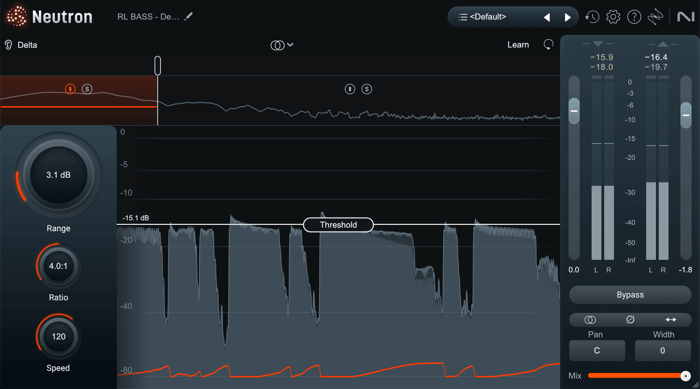Viewport: 700px width, 389px height.
Task: Click the input meter threshold down-triangle
Action: click(x=598, y=44)
